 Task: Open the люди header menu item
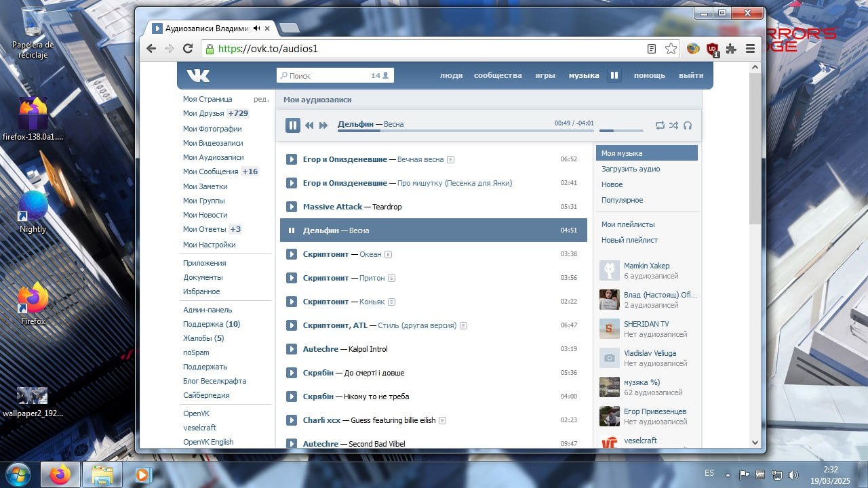(452, 75)
